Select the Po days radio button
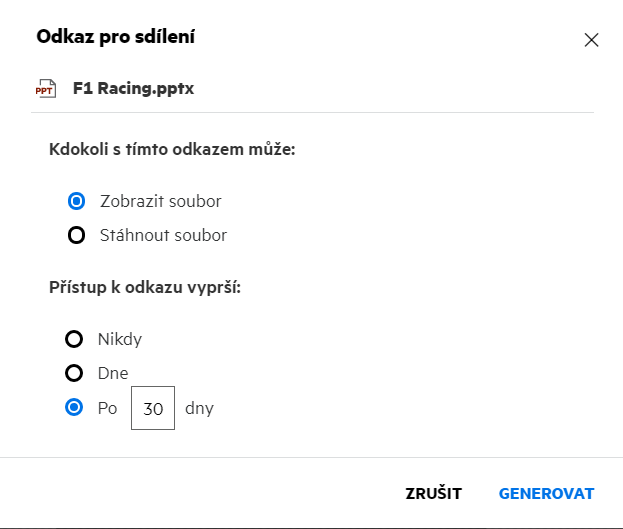The width and height of the screenshot is (623, 529). click(73, 408)
